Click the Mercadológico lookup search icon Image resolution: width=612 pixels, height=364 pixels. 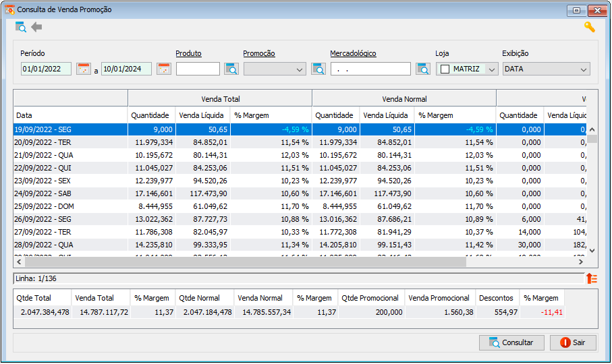(423, 69)
